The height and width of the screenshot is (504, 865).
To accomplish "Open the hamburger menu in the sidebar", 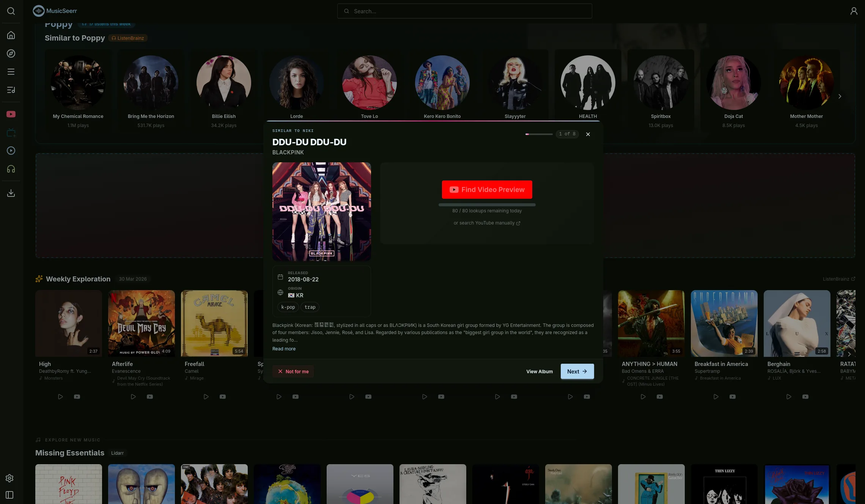I will 11,71.
